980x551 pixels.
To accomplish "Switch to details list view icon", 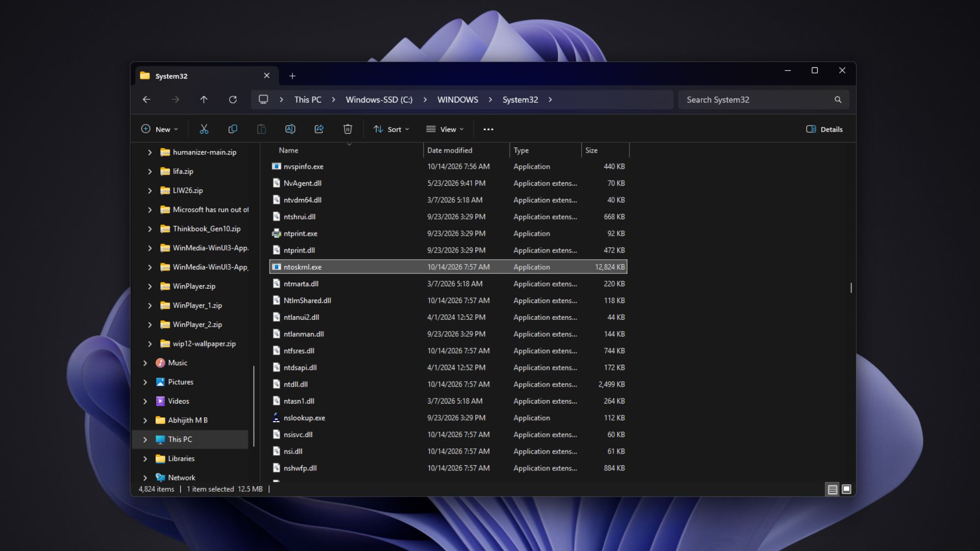I will [832, 489].
